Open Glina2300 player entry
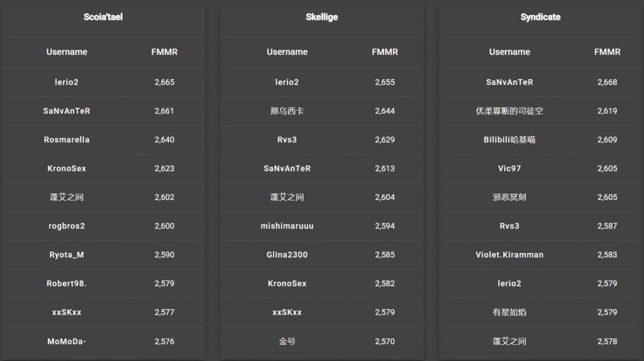The image size is (644, 361). point(287,255)
